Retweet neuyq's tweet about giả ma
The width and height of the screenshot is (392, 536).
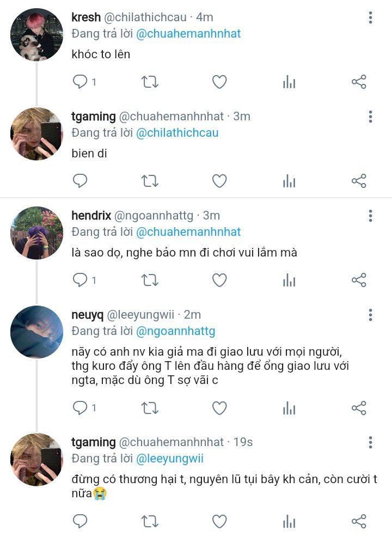tap(150, 408)
